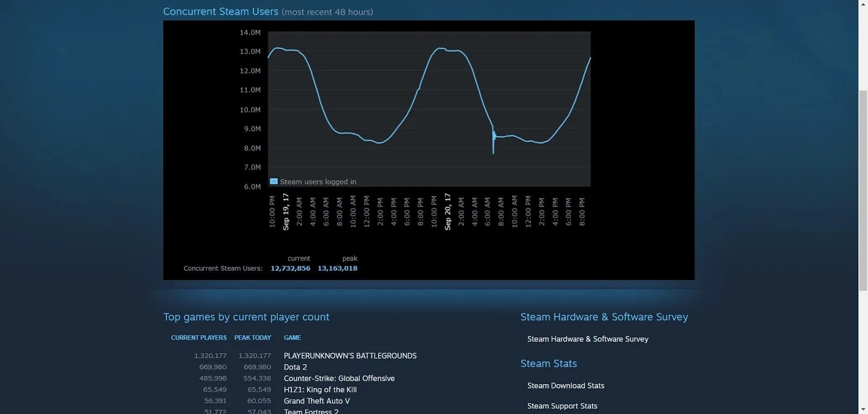Viewport: 868px width, 414px height.
Task: Click the Steam Stats heading
Action: tap(548, 364)
